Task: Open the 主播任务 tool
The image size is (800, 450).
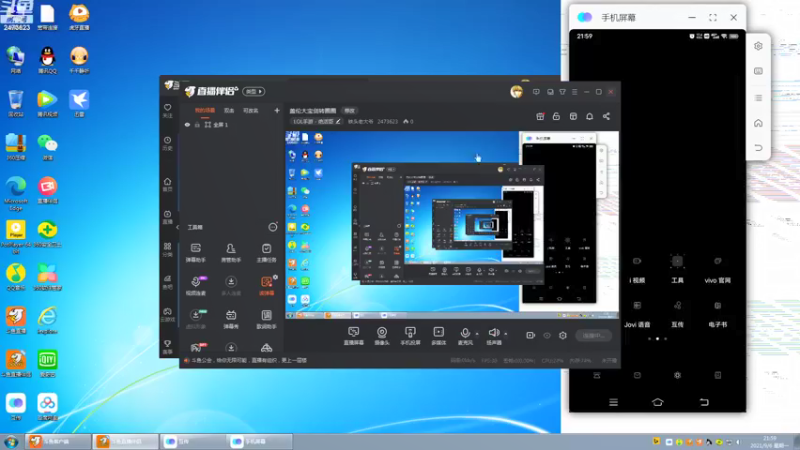Action: tap(266, 253)
